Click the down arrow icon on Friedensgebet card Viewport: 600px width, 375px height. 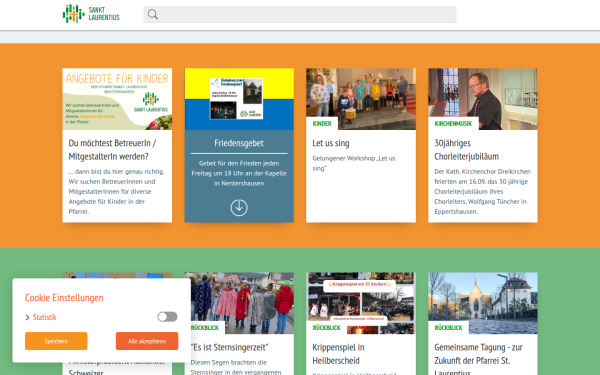tap(239, 208)
